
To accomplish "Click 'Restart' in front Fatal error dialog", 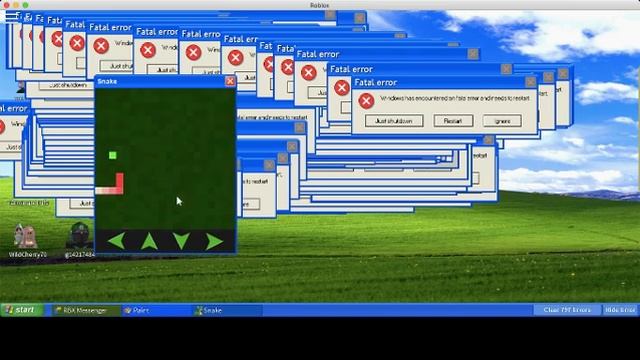I will point(453,121).
